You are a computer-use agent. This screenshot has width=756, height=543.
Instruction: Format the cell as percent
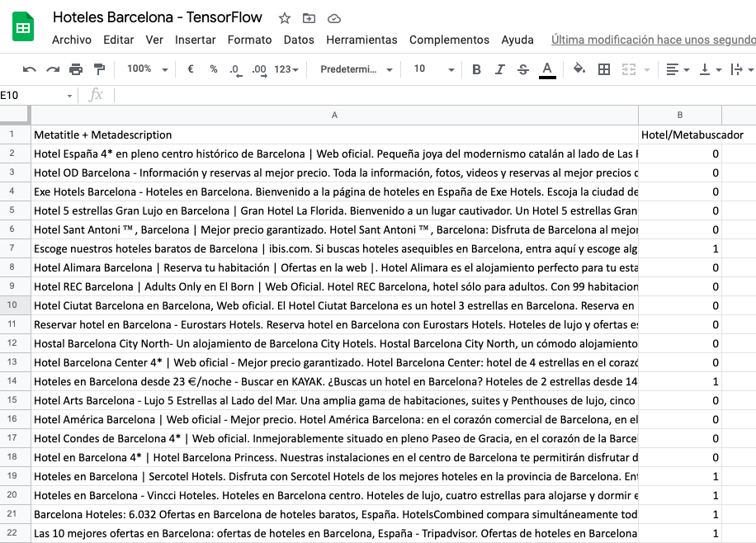tap(214, 69)
